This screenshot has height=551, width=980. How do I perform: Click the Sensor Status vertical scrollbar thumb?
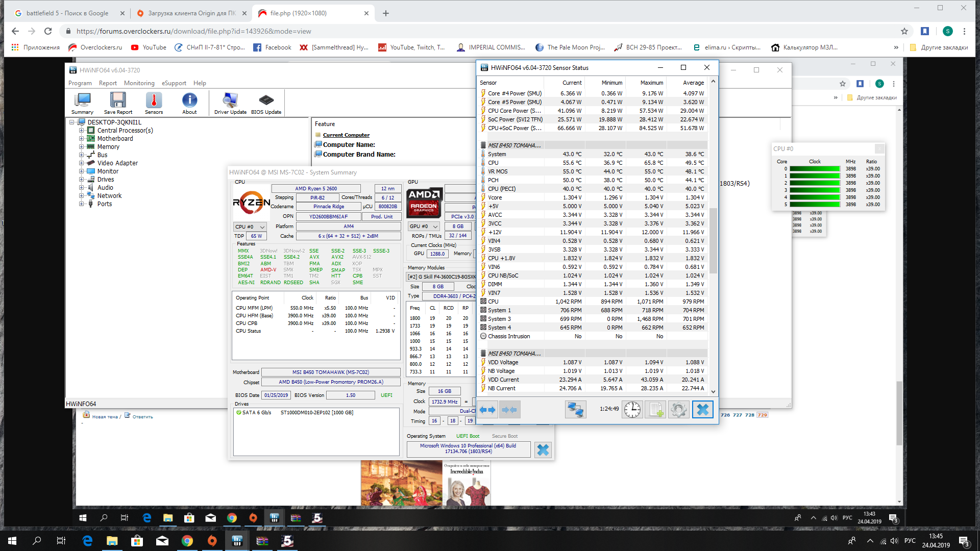point(713,240)
